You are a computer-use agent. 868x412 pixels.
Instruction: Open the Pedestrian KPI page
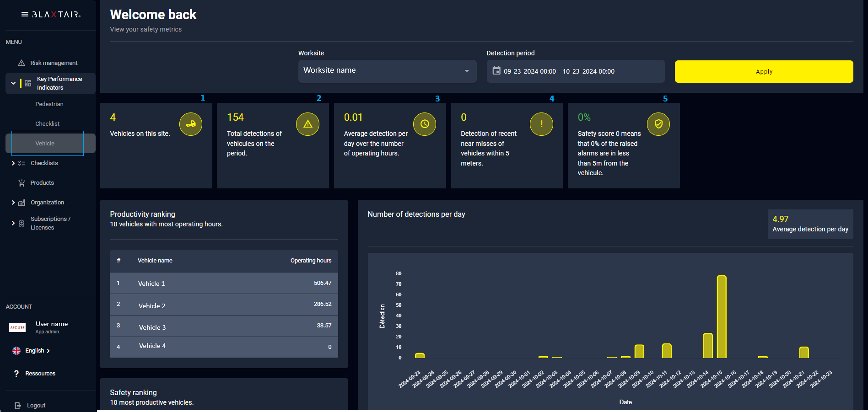pos(49,104)
